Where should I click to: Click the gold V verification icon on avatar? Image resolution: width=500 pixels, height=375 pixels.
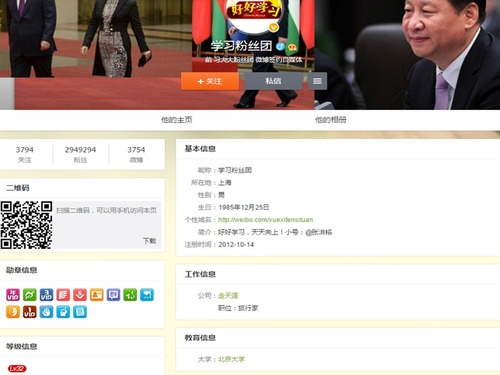(x=274, y=27)
